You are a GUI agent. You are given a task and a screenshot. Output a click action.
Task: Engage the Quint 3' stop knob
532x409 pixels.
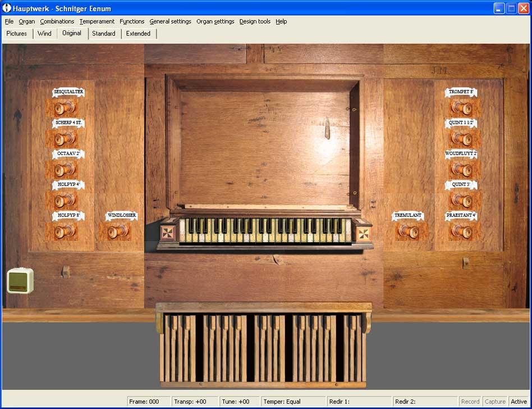coord(462,200)
